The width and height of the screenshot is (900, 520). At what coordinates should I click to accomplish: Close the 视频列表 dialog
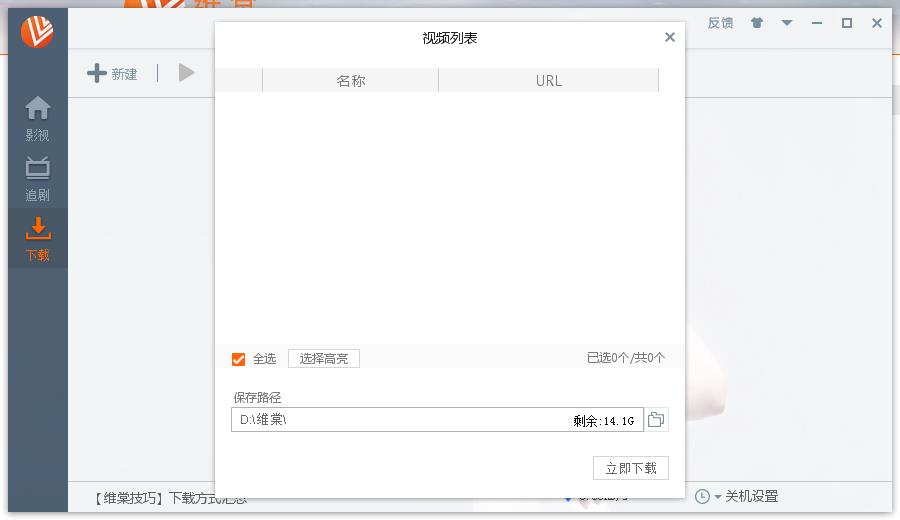coord(670,37)
